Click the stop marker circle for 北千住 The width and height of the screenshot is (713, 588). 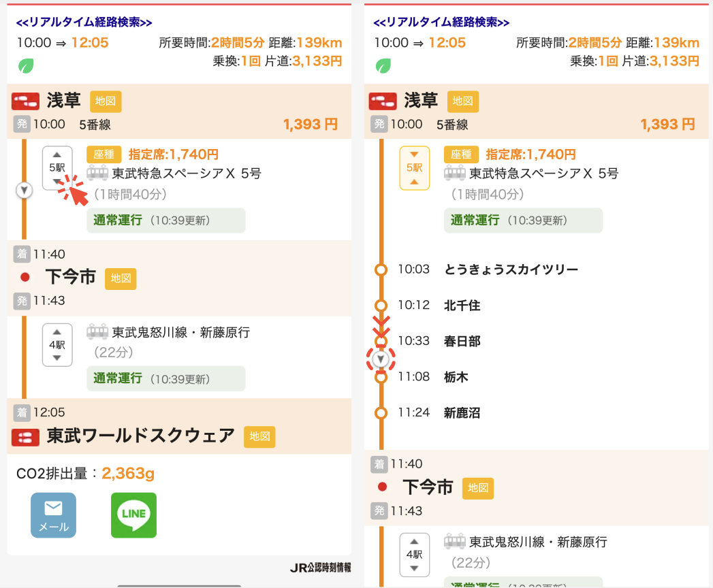tap(381, 305)
